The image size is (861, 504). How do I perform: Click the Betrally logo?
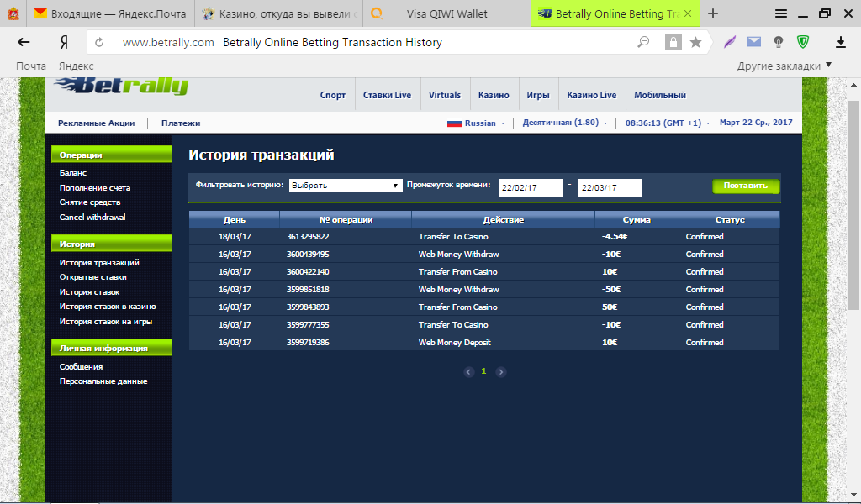click(x=122, y=85)
